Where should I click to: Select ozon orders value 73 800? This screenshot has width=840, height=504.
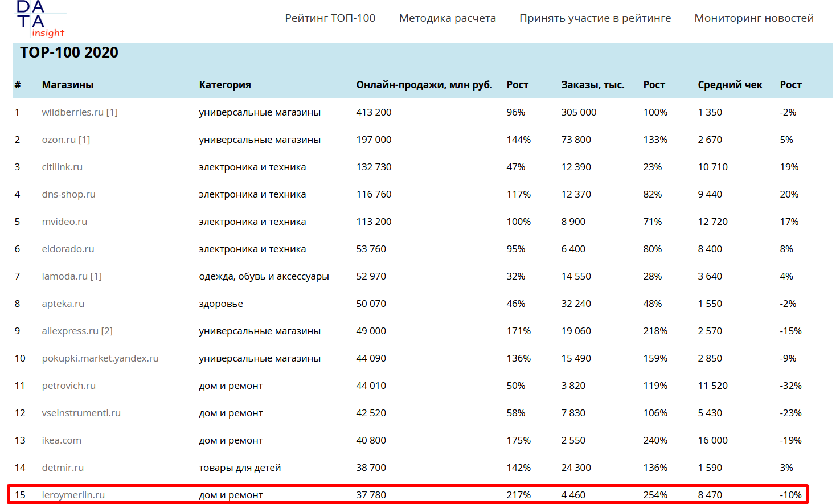point(576,140)
